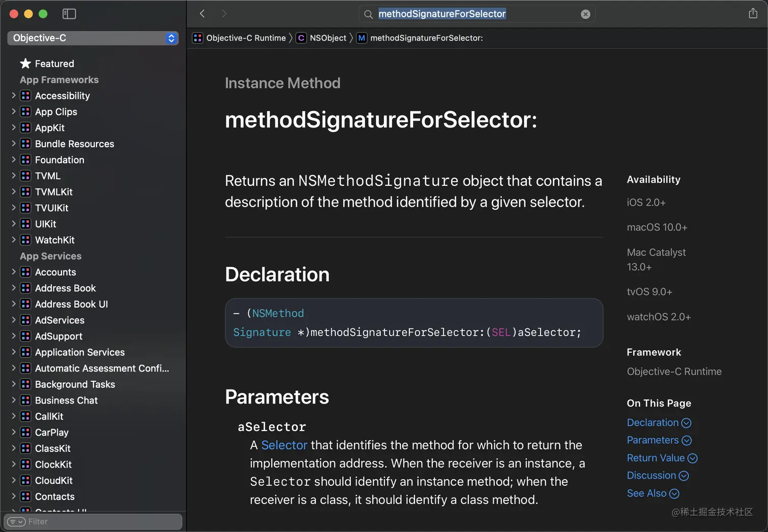Open the Objective-C language dropdown

click(93, 38)
